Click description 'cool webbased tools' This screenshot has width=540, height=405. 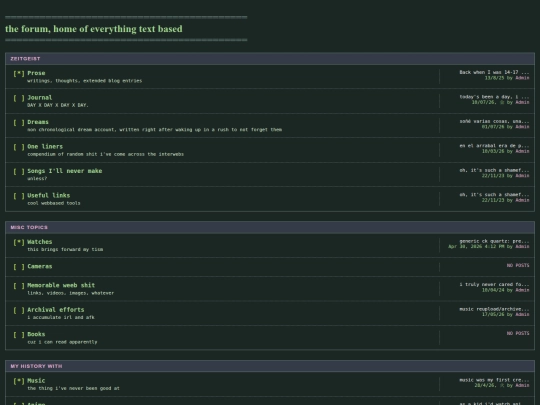pos(54,203)
